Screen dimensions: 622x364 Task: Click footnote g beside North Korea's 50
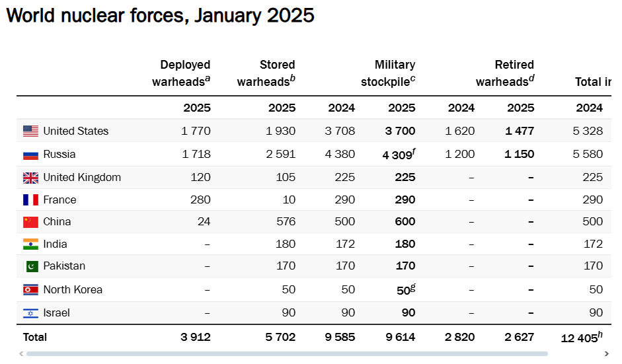413,286
